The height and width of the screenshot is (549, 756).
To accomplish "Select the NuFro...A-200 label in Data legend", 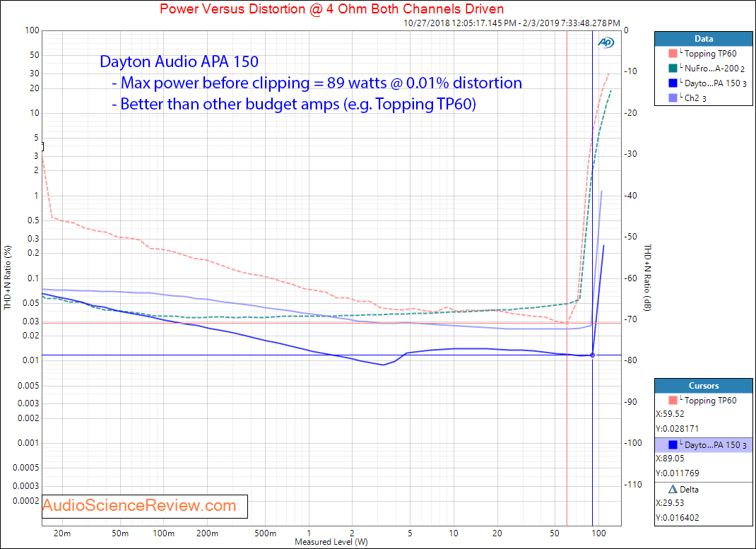I will click(711, 69).
